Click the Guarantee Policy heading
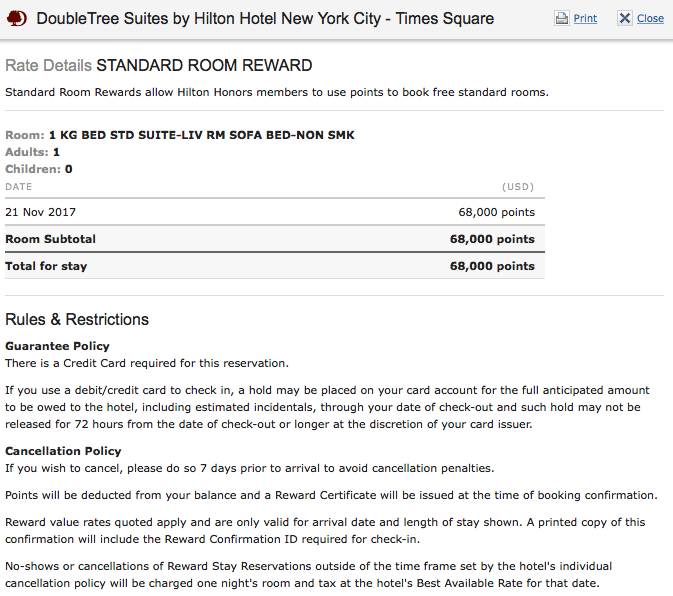 58,346
